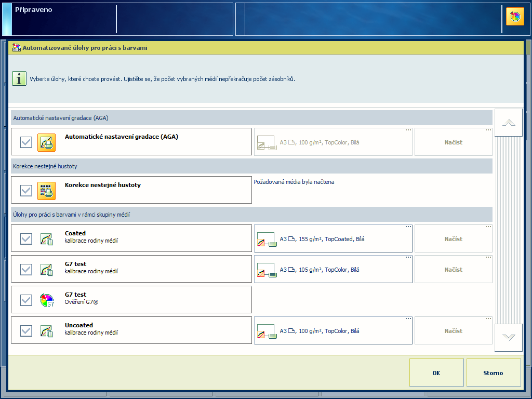Screen dimensions: 532x399
Task: Uncheck the Coated kalibrace checkbox
Action: 26,239
